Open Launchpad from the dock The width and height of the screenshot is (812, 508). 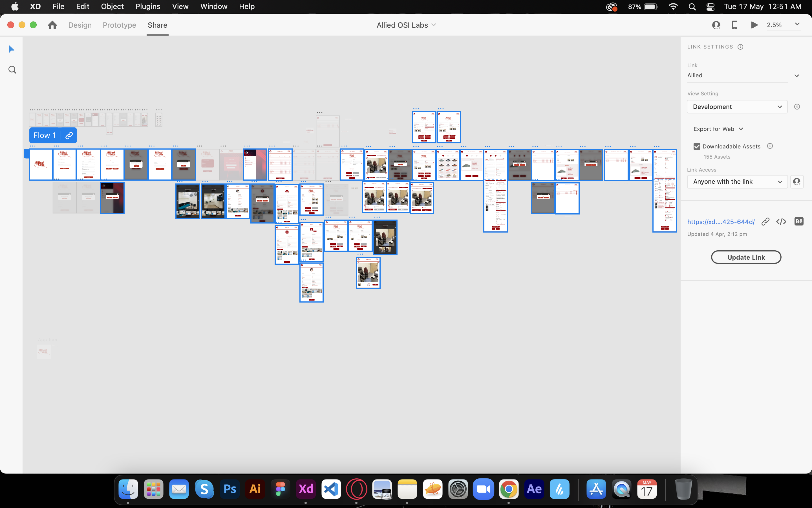(154, 489)
